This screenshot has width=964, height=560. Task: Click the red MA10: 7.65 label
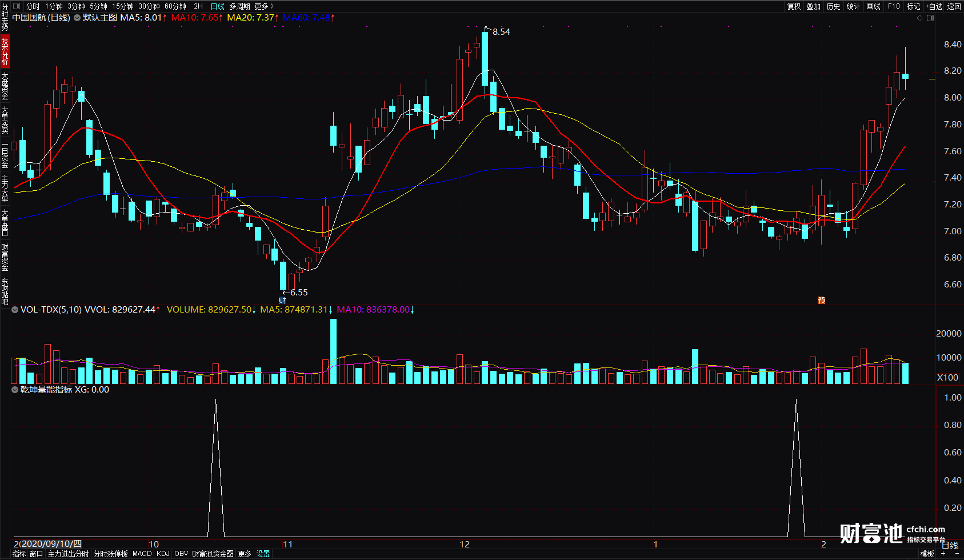197,18
